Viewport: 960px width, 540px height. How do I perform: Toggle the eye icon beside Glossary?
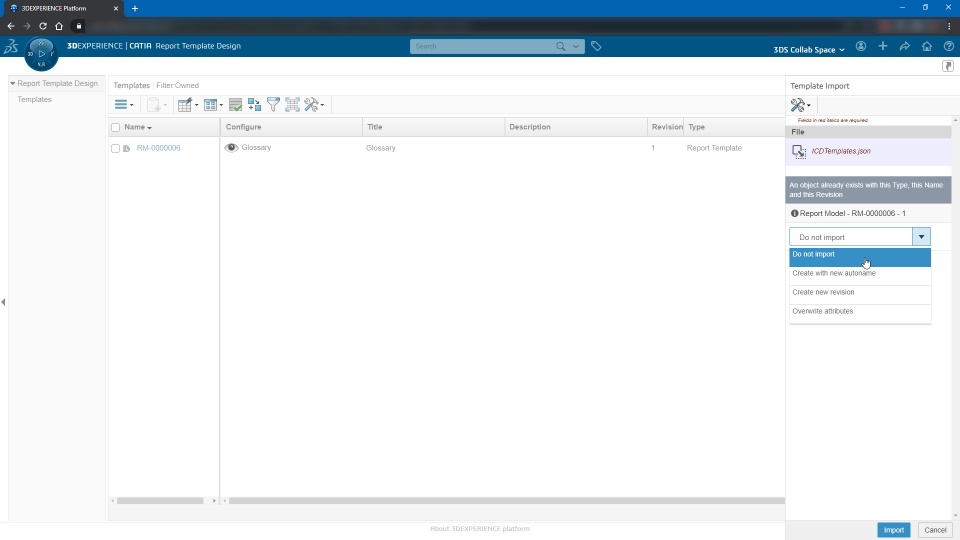pyautogui.click(x=231, y=148)
